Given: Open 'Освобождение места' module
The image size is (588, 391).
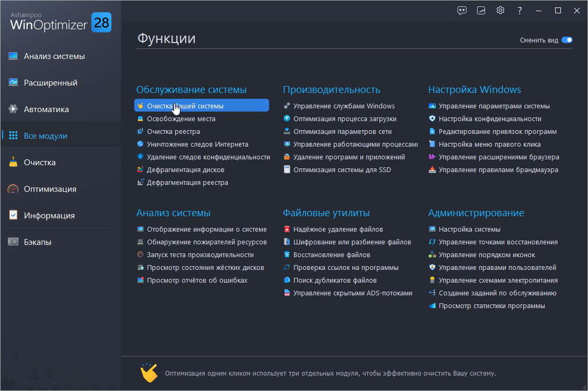Looking at the screenshot, I should [x=181, y=118].
